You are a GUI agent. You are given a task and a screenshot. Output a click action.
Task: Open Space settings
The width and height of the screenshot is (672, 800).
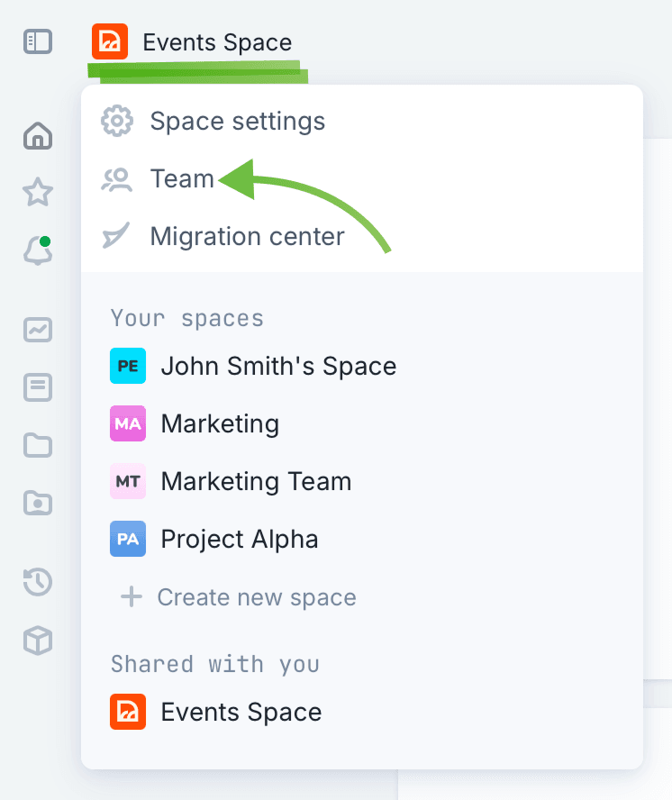pyautogui.click(x=237, y=121)
